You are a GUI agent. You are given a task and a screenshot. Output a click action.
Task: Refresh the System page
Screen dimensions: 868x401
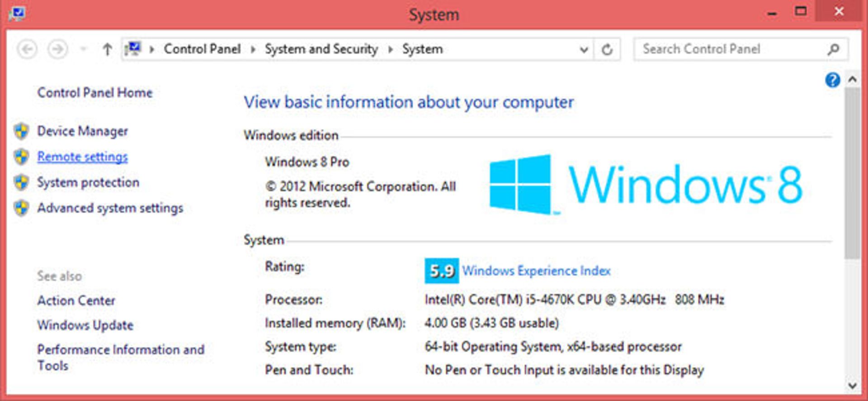[607, 49]
